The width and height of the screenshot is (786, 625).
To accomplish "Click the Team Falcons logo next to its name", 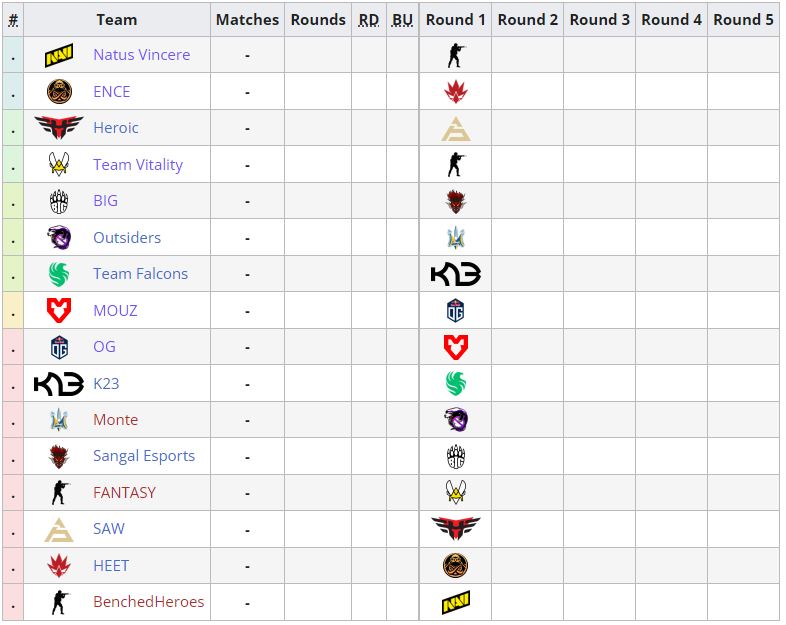I will 59,274.
